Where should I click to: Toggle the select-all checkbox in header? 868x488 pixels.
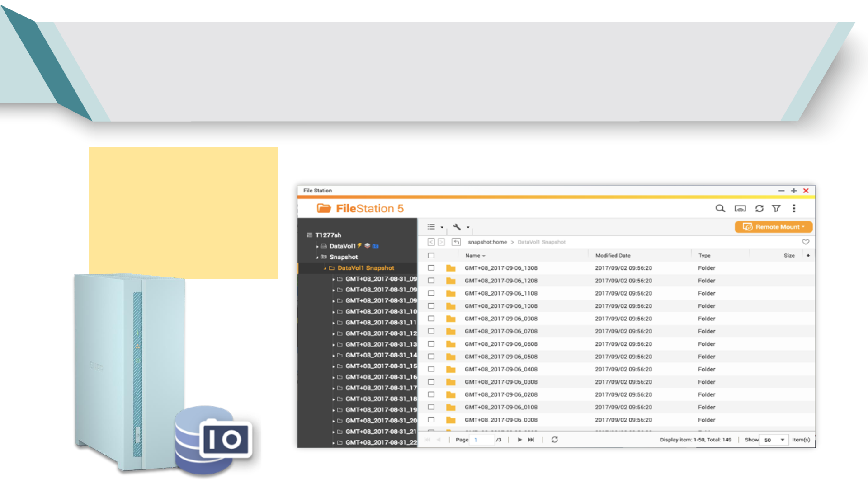click(x=431, y=256)
